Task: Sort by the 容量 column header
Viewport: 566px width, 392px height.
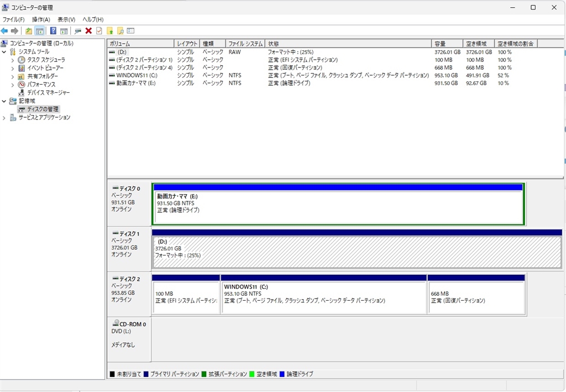Action: pos(447,44)
